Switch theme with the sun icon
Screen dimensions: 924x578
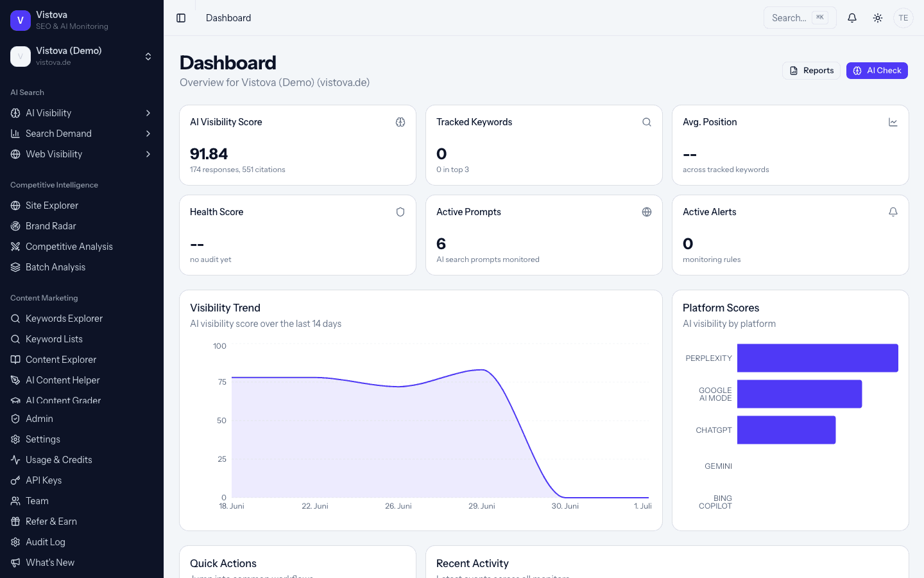tap(878, 18)
